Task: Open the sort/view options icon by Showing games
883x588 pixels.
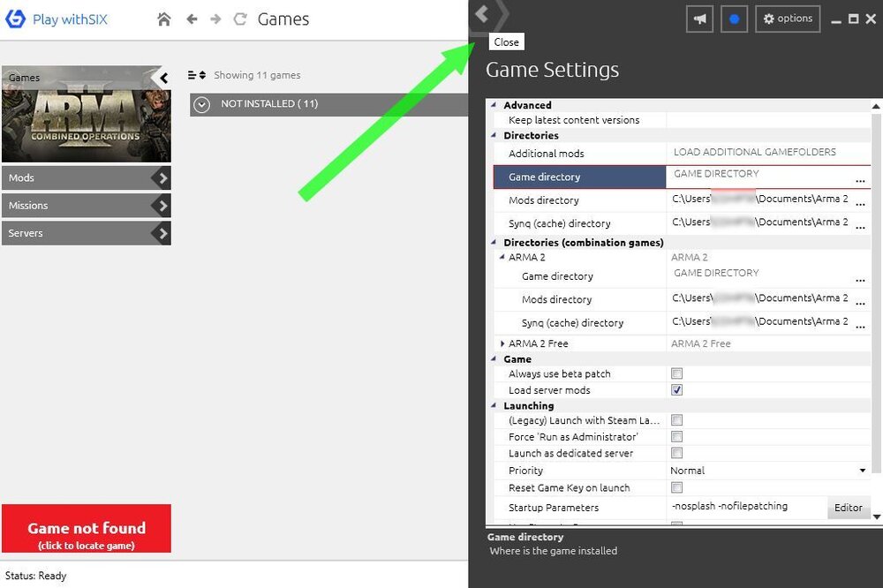Action: [197, 75]
